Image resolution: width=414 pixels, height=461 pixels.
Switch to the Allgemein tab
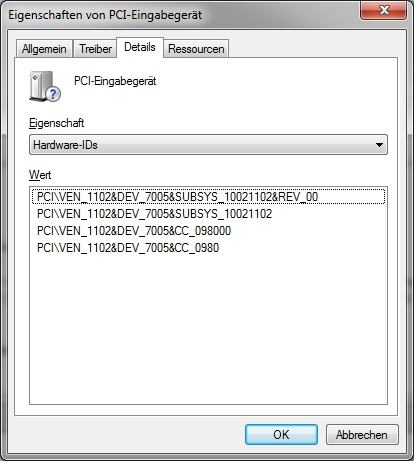(x=44, y=49)
